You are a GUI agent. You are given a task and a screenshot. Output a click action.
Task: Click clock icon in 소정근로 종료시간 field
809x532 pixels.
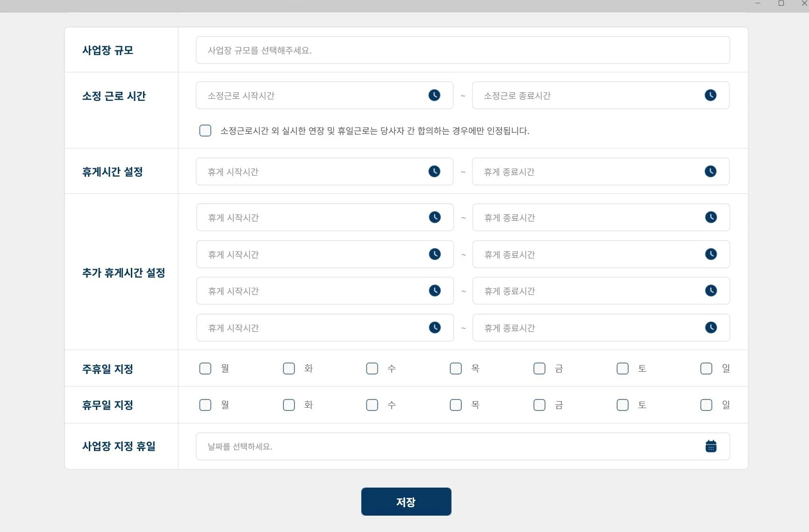coord(710,95)
